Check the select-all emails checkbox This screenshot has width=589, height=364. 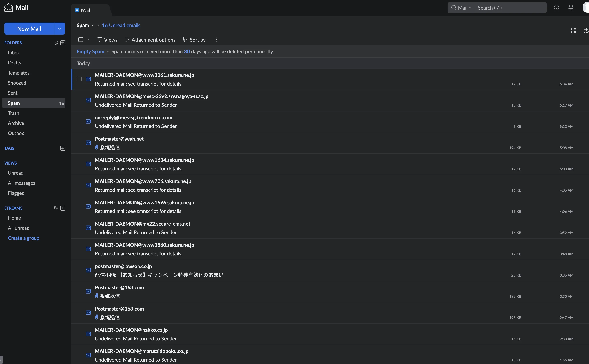coord(81,40)
